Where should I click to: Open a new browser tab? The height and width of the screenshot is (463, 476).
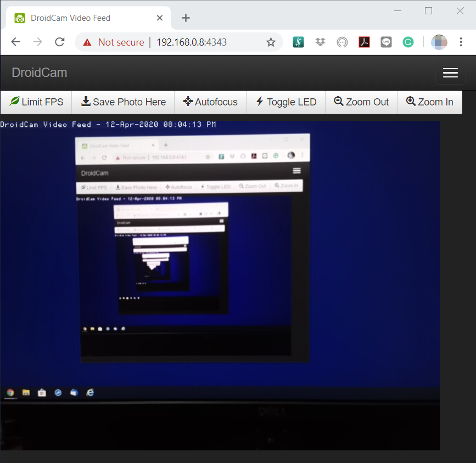[186, 18]
